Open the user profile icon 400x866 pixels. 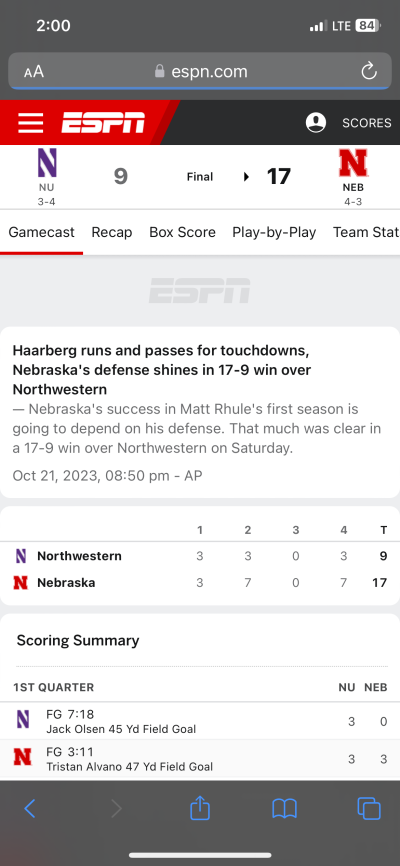coord(316,123)
